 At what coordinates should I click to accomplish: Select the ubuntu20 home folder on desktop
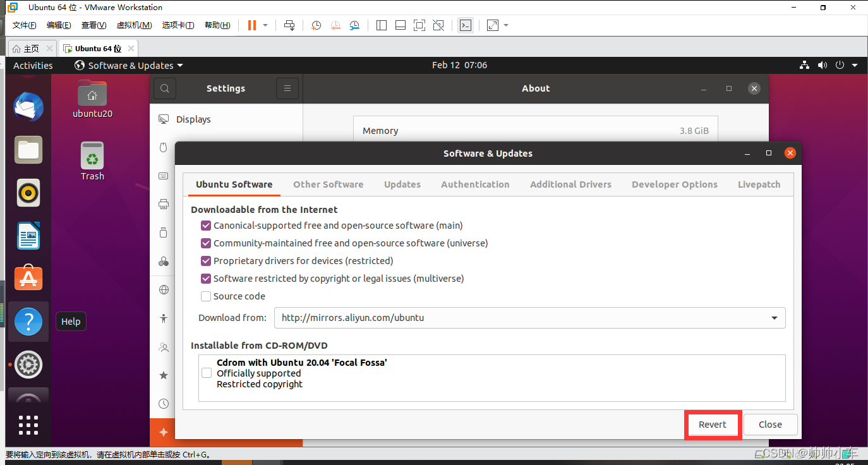(x=92, y=99)
